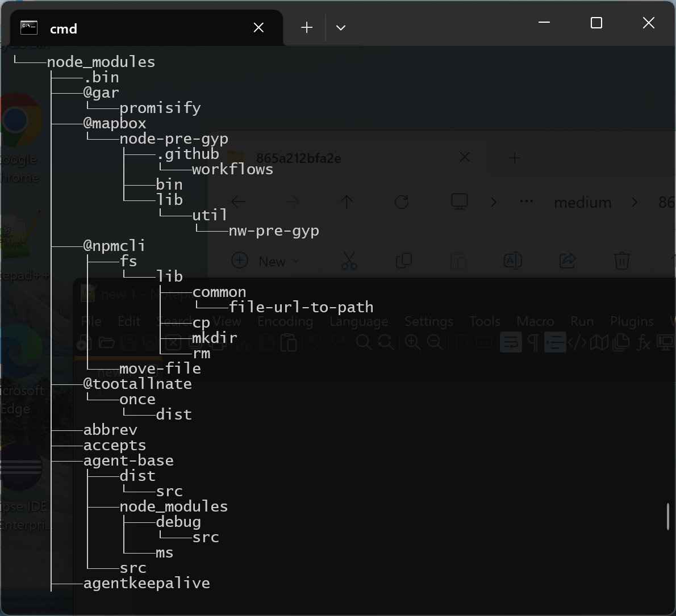This screenshot has width=676, height=616.
Task: Open Run menu in Notepad++ window
Action: 582,321
